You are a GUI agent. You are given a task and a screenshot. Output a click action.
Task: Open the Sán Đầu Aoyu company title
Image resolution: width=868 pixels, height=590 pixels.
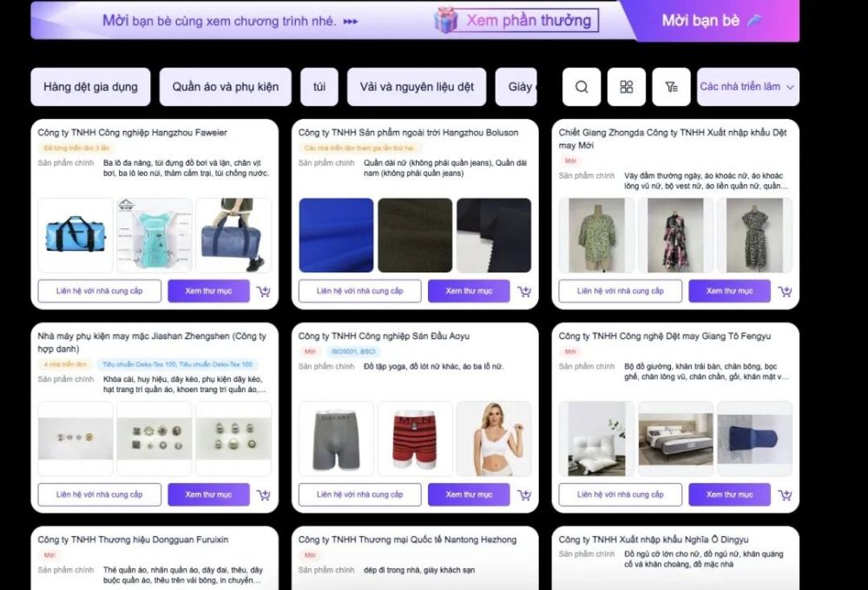coord(384,336)
